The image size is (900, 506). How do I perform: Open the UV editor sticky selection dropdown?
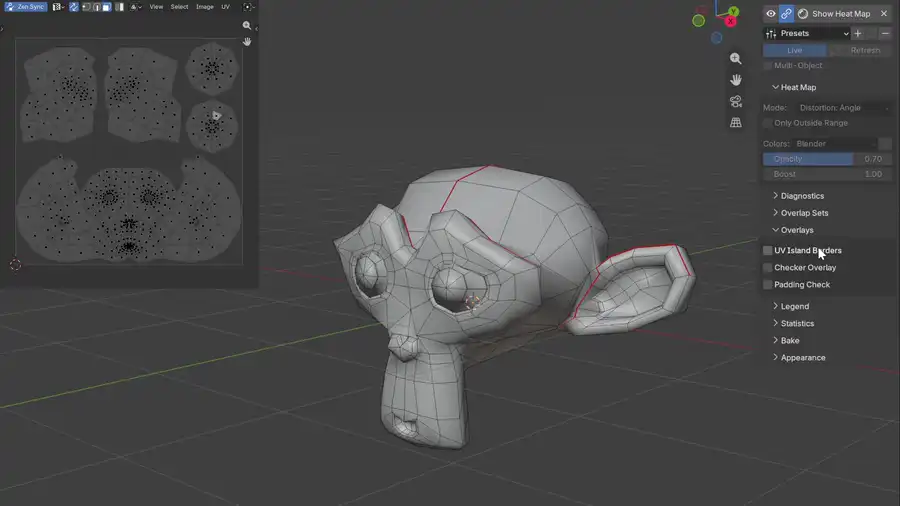[136, 7]
